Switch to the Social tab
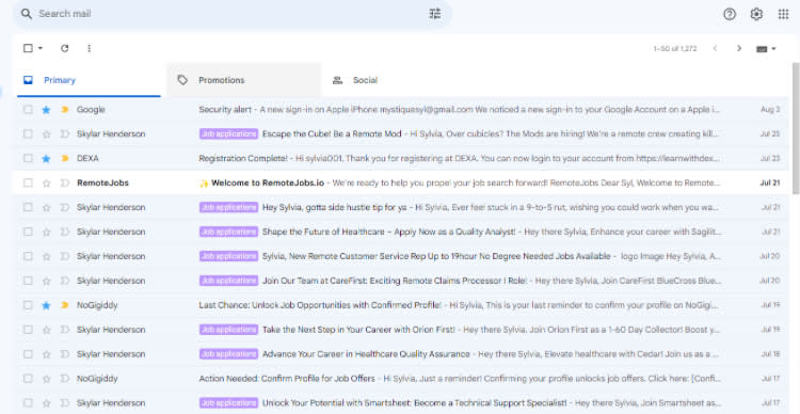The image size is (800, 414). (x=398, y=80)
